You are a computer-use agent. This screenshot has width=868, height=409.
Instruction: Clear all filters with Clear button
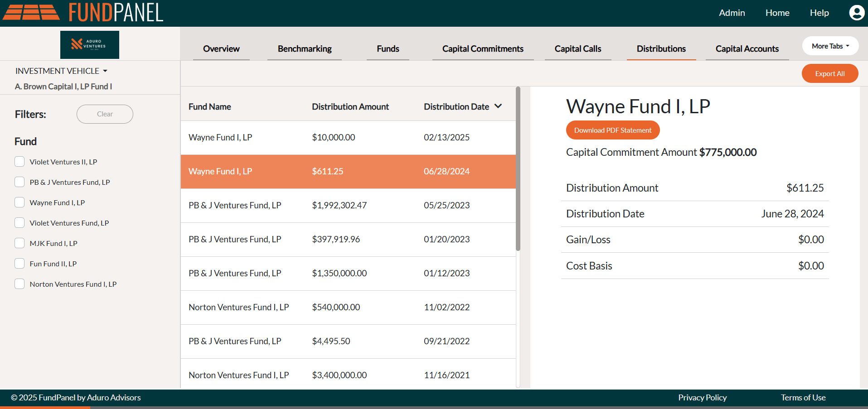pos(105,114)
